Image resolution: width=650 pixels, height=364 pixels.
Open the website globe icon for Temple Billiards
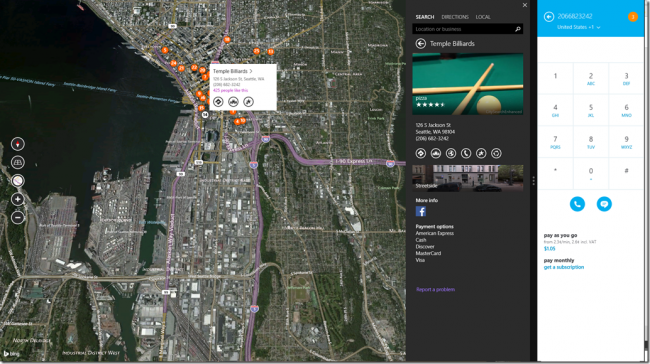coord(451,153)
